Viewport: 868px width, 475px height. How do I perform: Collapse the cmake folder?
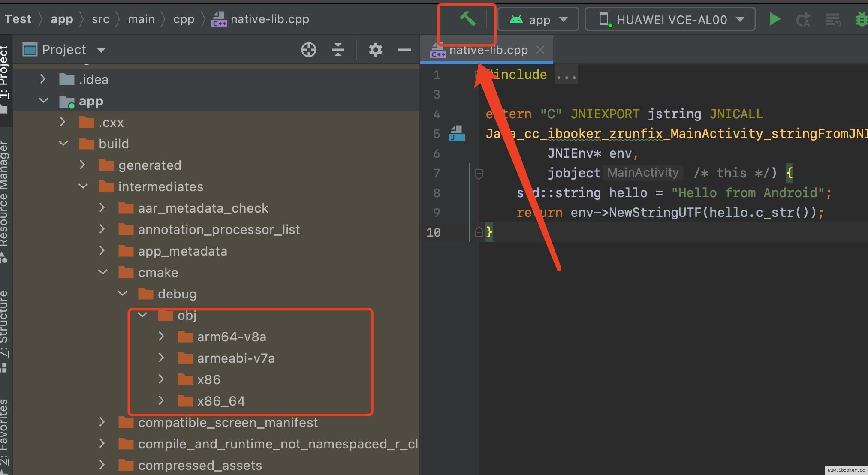tap(103, 272)
